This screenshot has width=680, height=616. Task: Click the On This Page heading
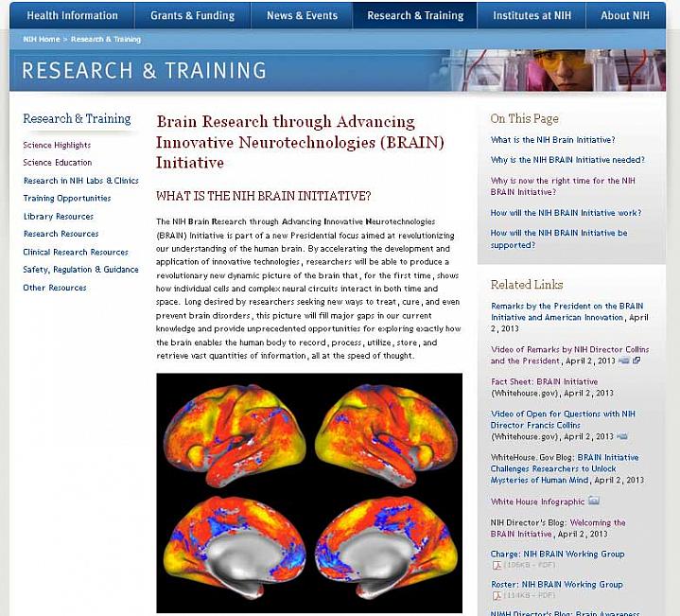point(524,118)
